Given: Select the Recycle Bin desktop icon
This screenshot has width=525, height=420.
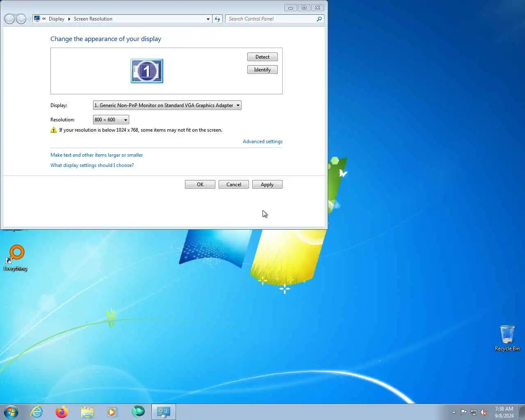Looking at the screenshot, I should point(507,338).
